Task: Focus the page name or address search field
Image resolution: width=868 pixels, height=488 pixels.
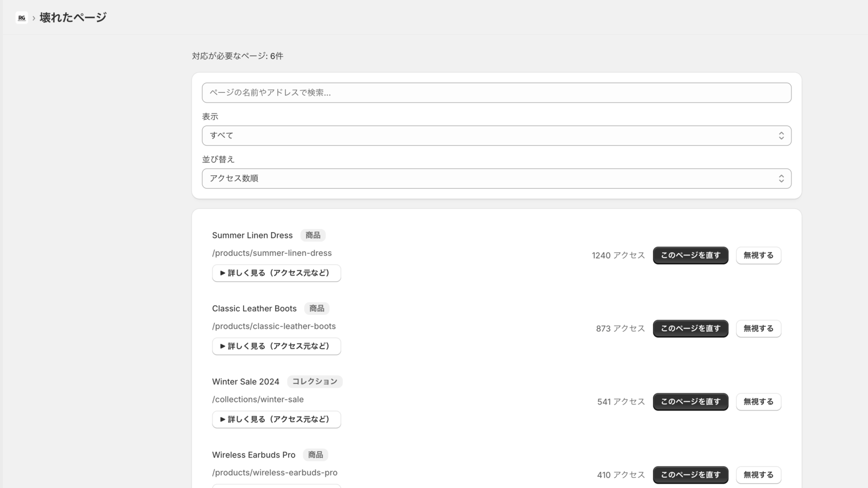Action: click(496, 93)
